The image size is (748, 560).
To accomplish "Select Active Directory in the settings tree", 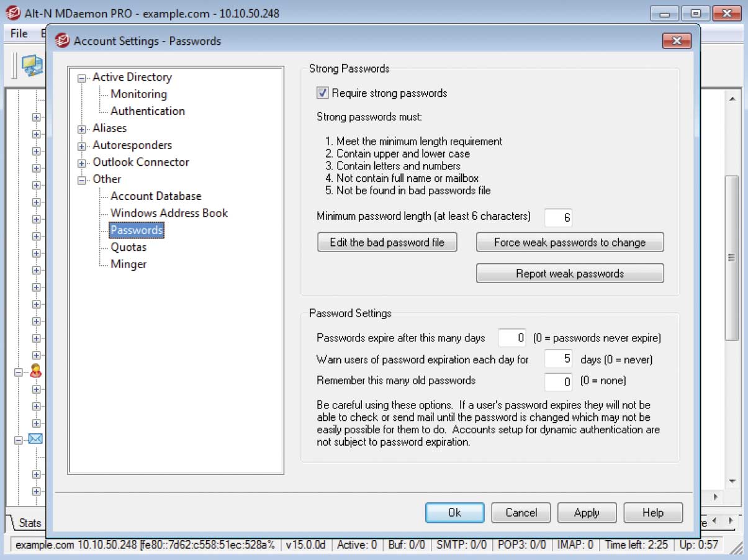I will [132, 77].
